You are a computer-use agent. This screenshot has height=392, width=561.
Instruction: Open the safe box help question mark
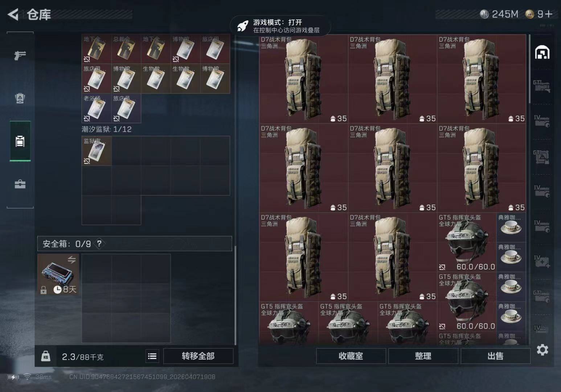point(99,244)
